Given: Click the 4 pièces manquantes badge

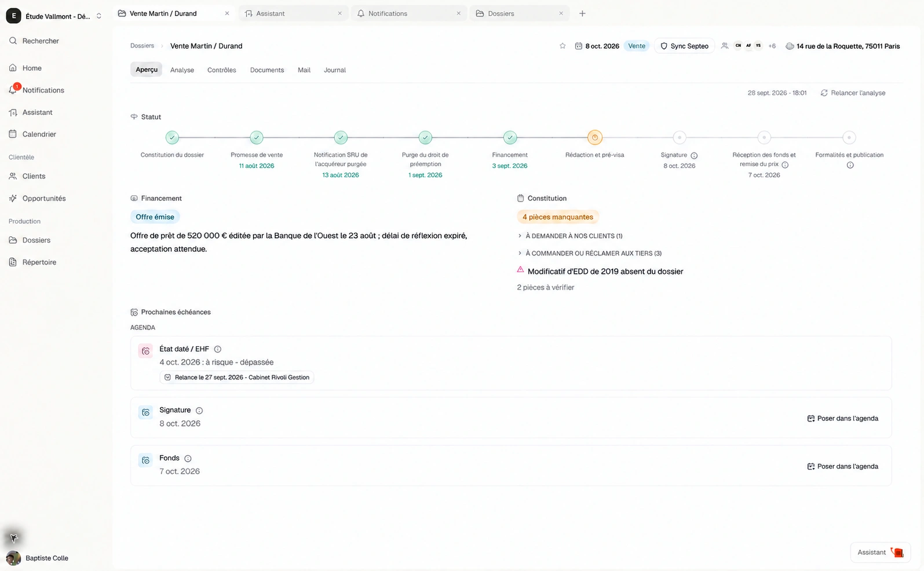Looking at the screenshot, I should 558,217.
